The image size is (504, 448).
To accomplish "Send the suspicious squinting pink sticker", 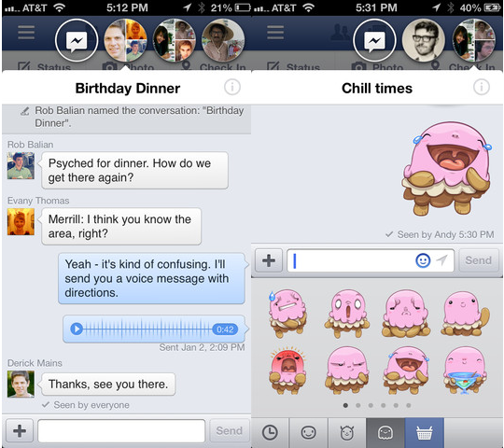I will pos(347,371).
